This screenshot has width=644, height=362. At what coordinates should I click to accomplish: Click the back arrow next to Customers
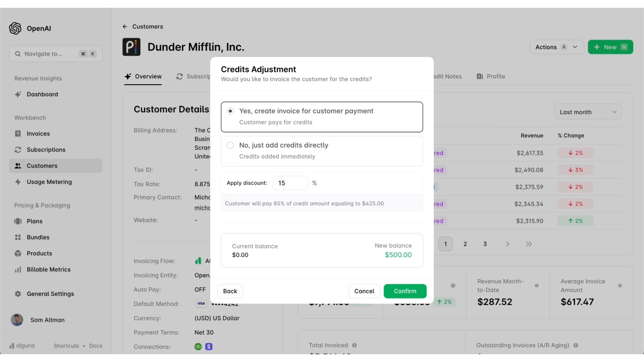125,26
